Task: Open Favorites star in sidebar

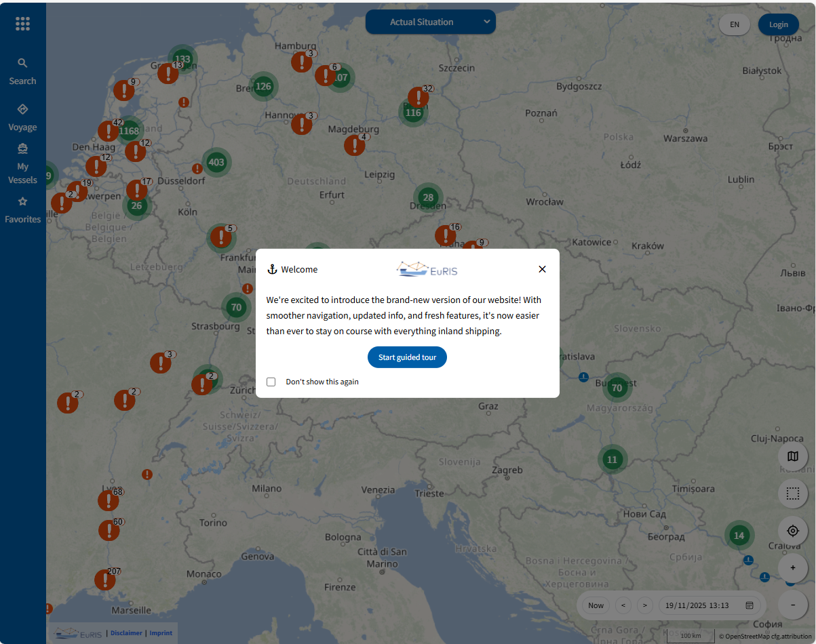Action: 22,209
